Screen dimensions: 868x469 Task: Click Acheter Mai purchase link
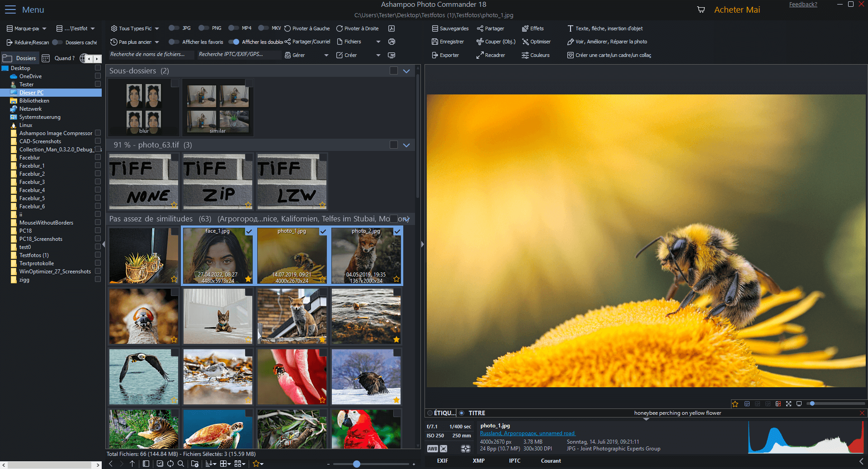[x=737, y=9]
